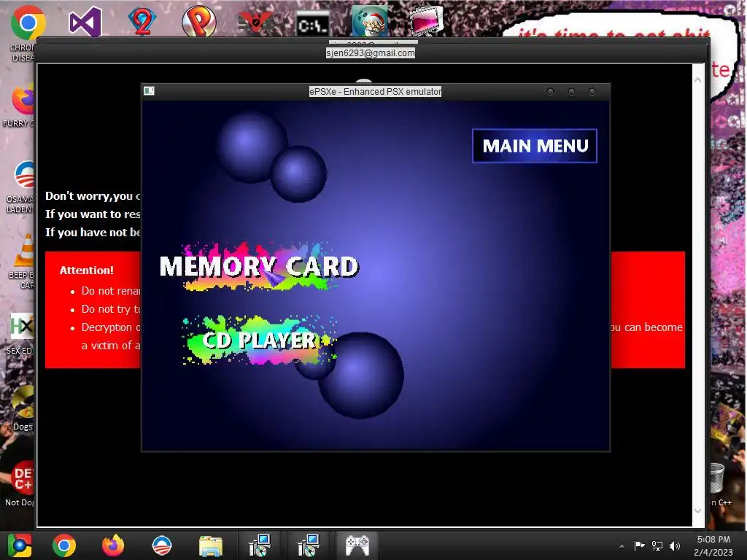The height and width of the screenshot is (560, 747).
Task: Open the Obama logo taskbar icon
Action: tap(162, 545)
